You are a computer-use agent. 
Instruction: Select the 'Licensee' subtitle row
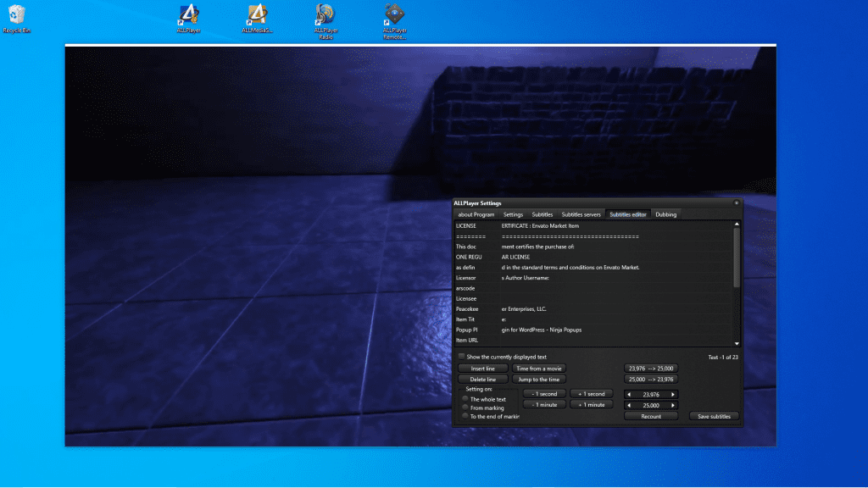[x=593, y=299]
